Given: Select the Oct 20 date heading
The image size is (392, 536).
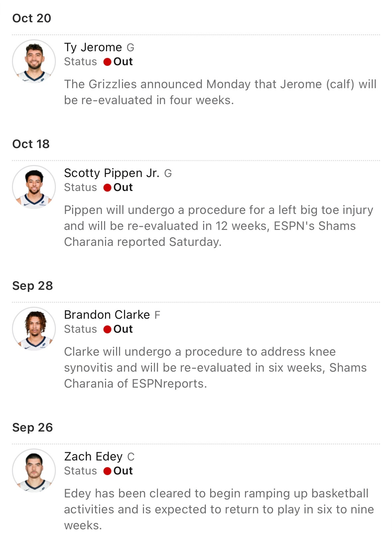Looking at the screenshot, I should [x=32, y=18].
